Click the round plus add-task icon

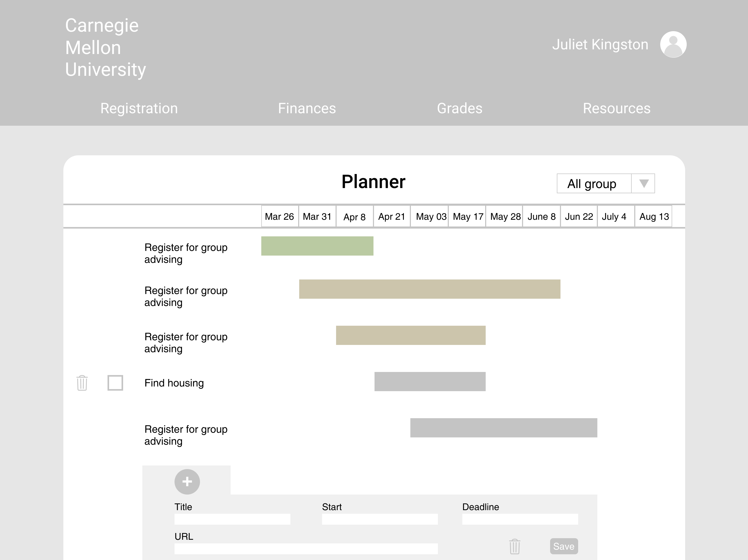[187, 482]
